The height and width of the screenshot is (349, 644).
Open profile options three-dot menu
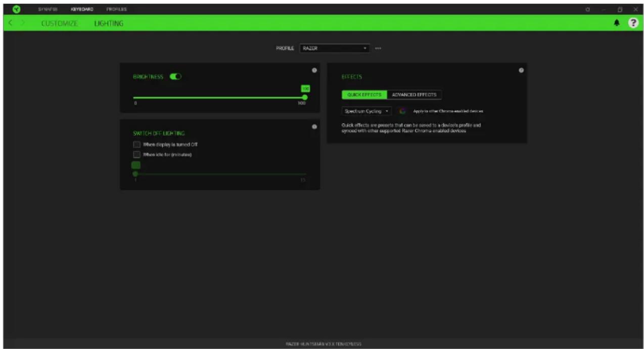378,48
